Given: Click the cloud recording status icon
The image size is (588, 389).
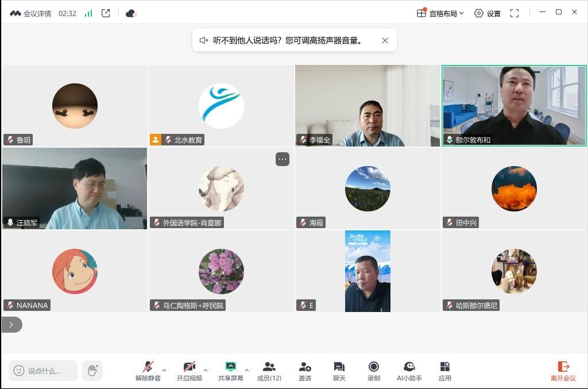Looking at the screenshot, I should tap(131, 13).
